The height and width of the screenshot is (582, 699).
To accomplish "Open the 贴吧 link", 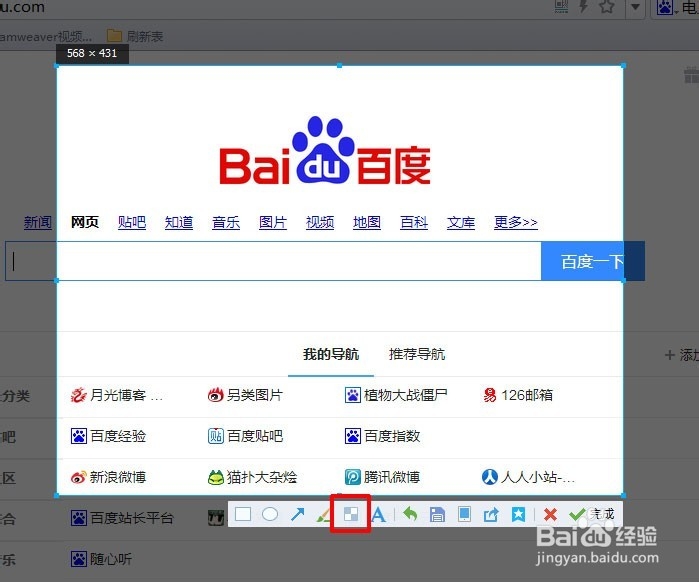I will click(x=132, y=222).
